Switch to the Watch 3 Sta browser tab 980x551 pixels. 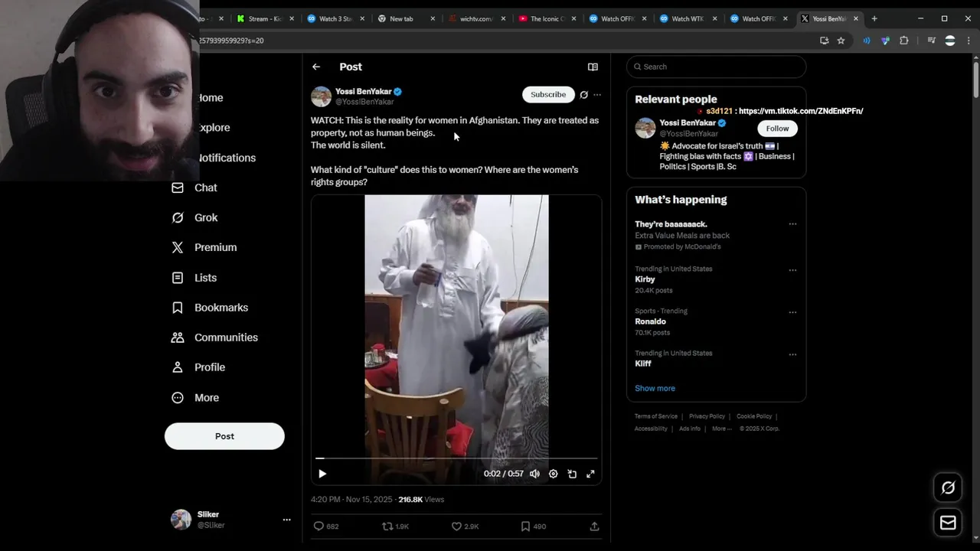click(334, 18)
